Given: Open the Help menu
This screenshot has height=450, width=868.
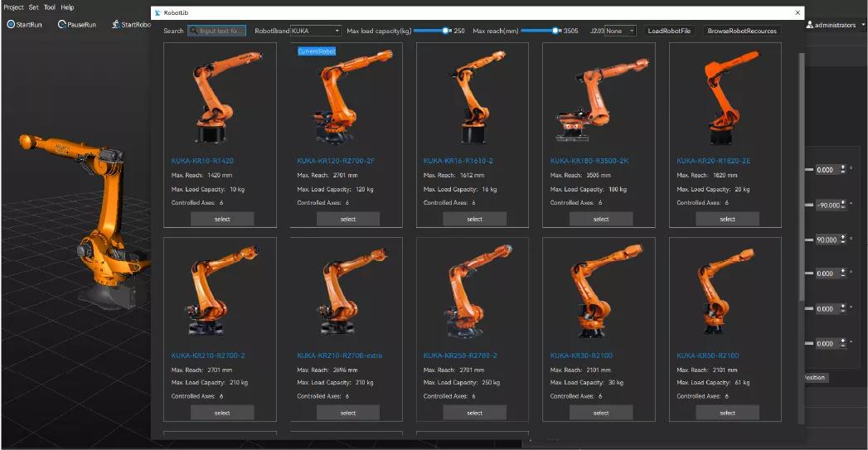Looking at the screenshot, I should tap(67, 7).
